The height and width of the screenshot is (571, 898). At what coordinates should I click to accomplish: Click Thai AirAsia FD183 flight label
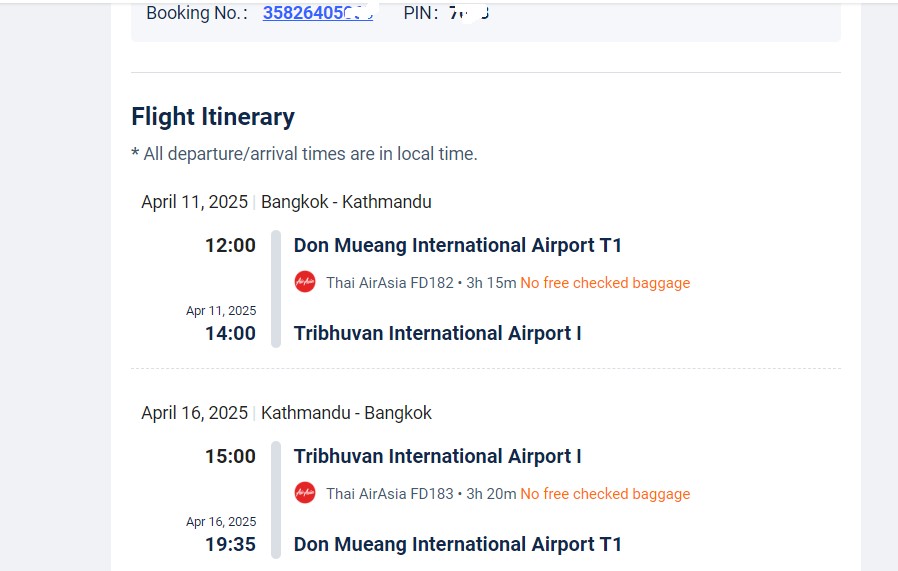click(389, 494)
